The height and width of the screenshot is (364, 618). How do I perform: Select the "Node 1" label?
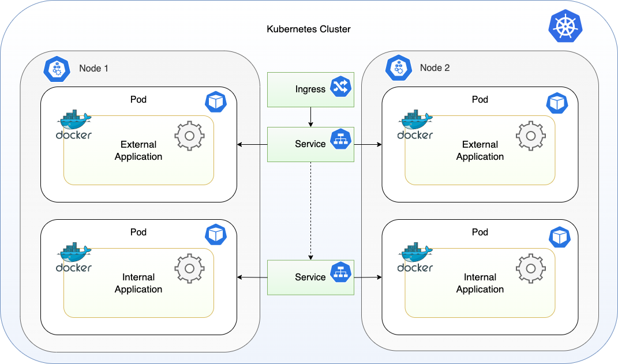(94, 69)
